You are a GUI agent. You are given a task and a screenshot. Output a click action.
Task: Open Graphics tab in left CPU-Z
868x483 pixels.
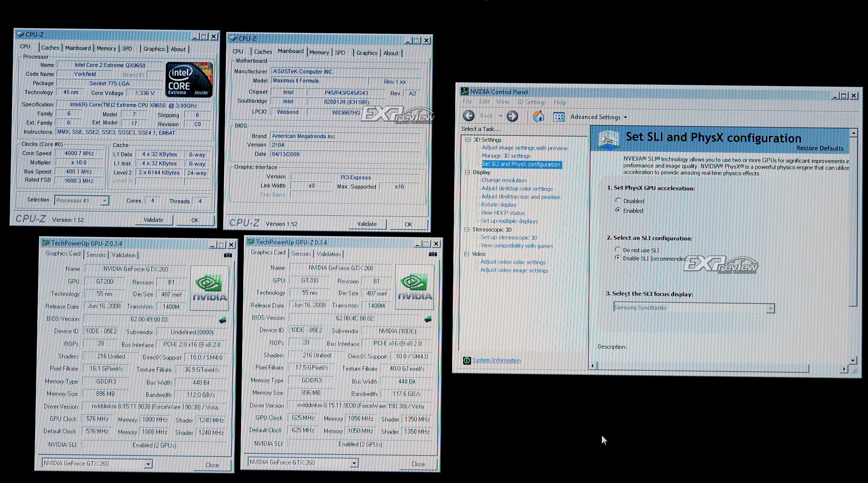pyautogui.click(x=154, y=49)
